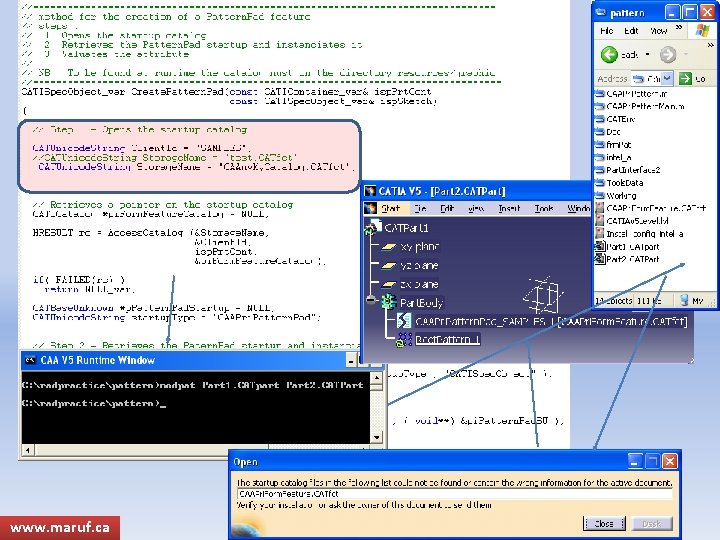Select the Working folder
The width and height of the screenshot is (720, 540).
point(615,196)
